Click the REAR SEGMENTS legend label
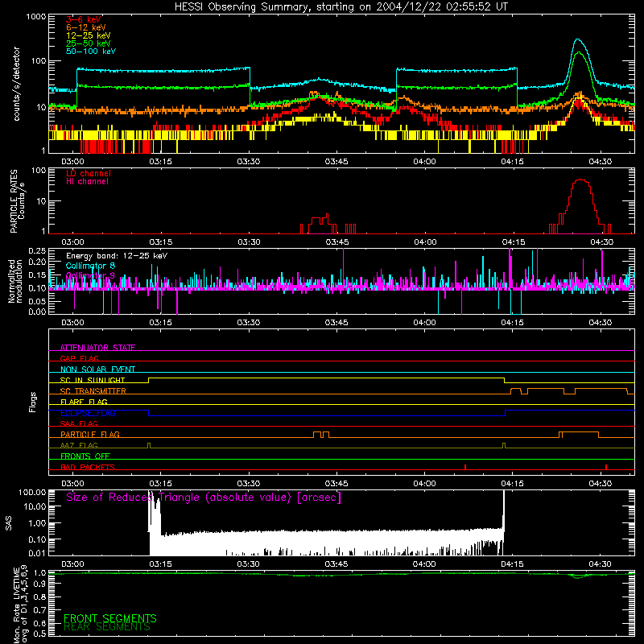 pos(107,626)
